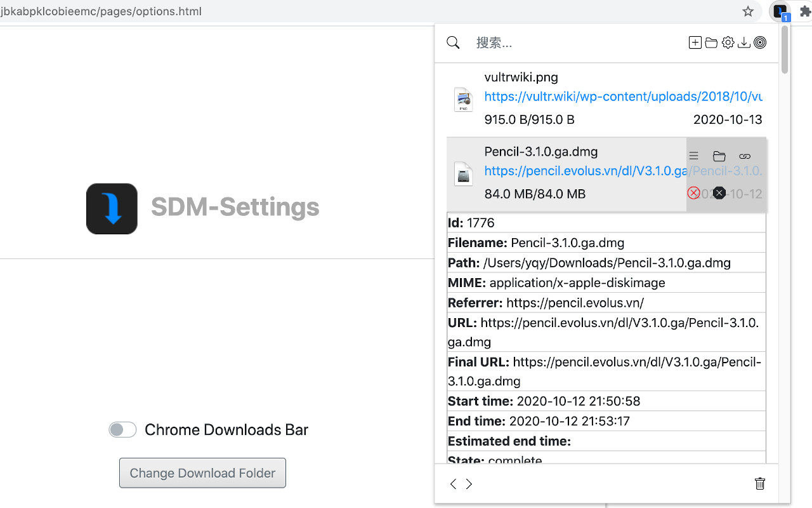Show Pencil-3.1.0.ga.dmg in folder icon

point(719,156)
